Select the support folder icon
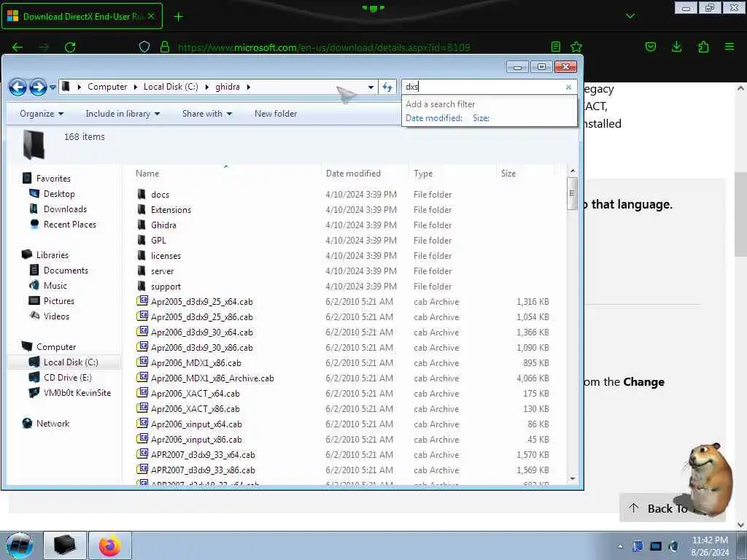 (x=142, y=286)
